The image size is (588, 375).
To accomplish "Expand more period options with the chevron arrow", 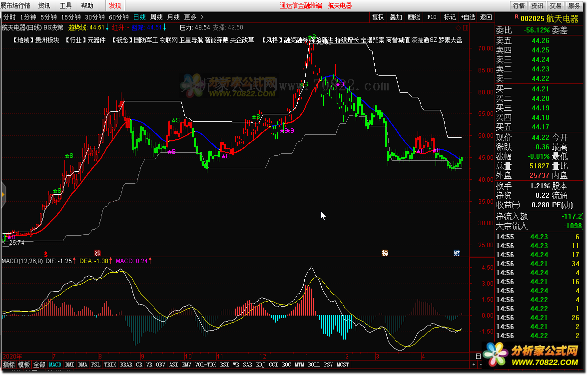I will (x=202, y=17).
